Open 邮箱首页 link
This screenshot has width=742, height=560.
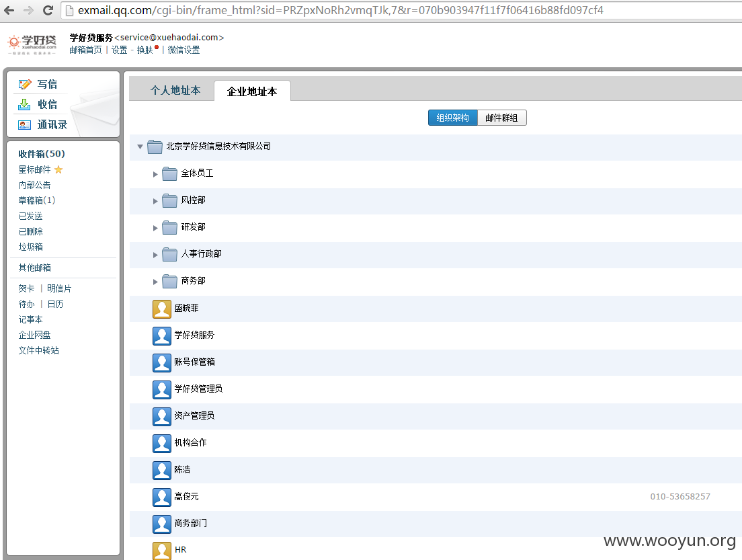[x=85, y=50]
